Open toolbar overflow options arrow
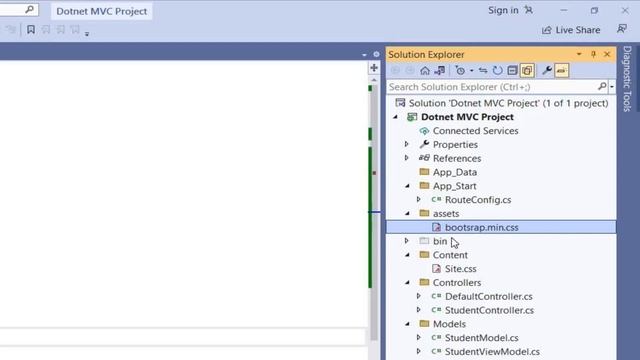This screenshot has height=360, width=640. coord(87,34)
